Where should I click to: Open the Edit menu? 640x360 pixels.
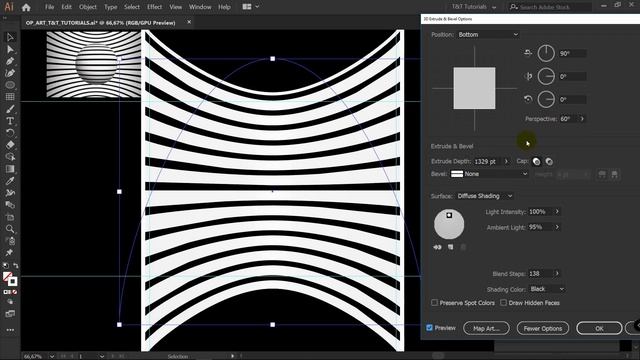(66, 7)
